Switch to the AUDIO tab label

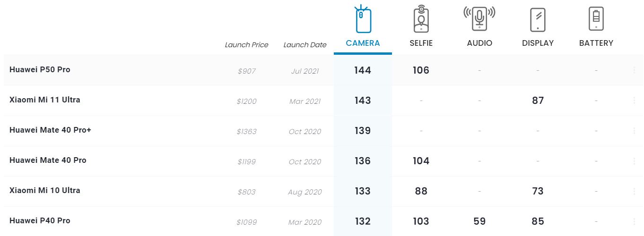point(479,43)
